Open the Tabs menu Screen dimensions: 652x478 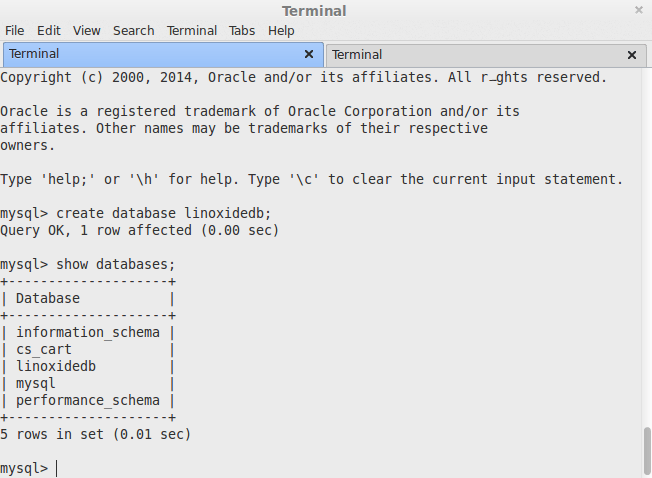click(241, 31)
